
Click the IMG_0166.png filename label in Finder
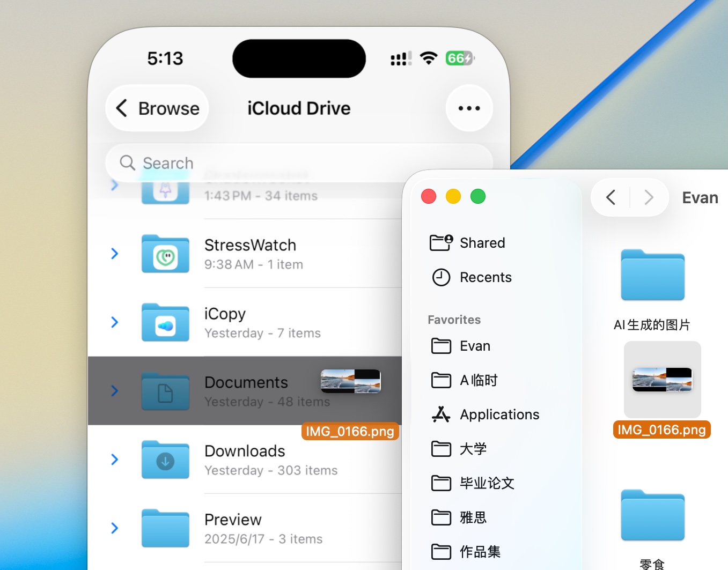pyautogui.click(x=662, y=430)
